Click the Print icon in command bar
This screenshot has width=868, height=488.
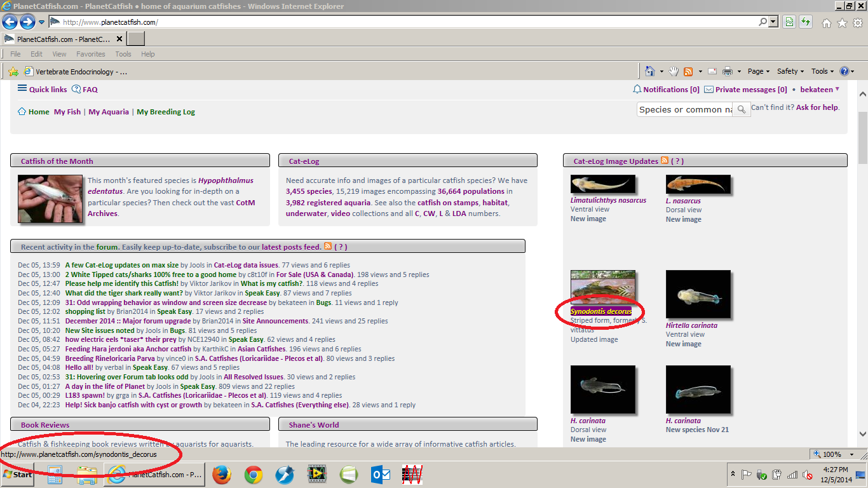click(x=728, y=71)
